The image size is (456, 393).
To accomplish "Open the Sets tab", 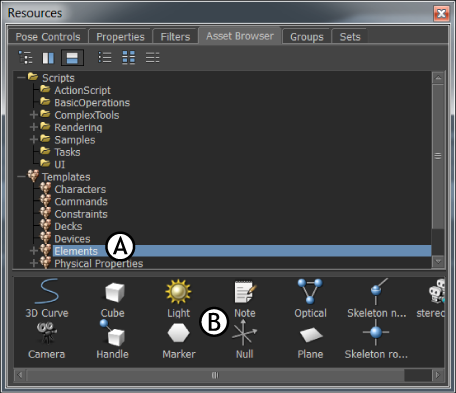I will click(x=350, y=37).
